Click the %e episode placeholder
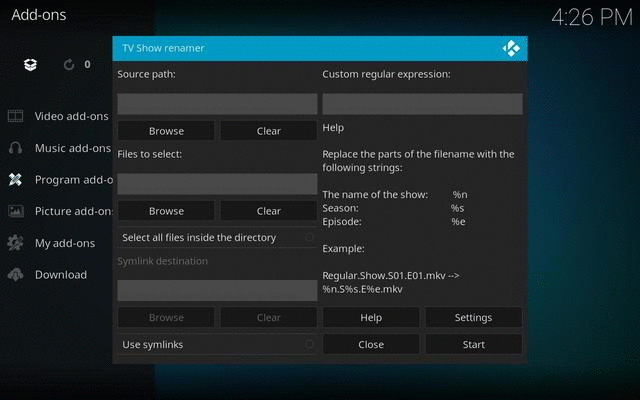This screenshot has width=640, height=400. (458, 222)
